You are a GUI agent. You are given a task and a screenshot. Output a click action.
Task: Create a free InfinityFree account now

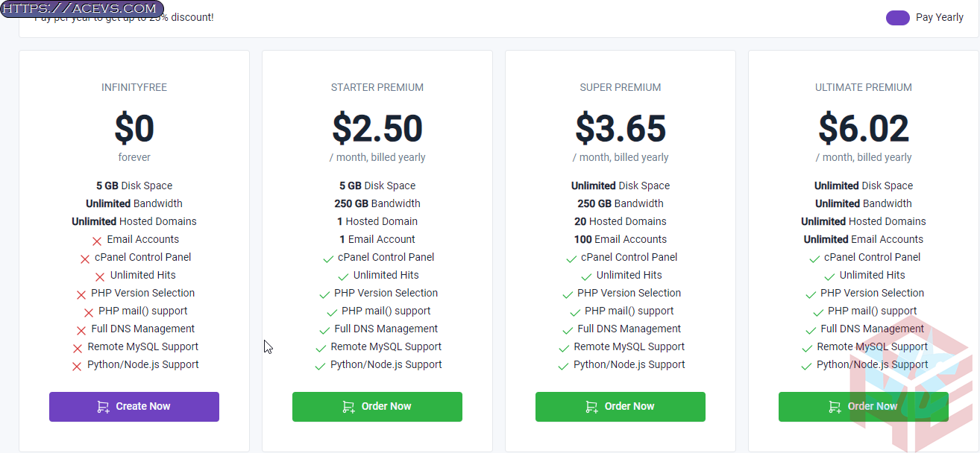[x=134, y=407]
